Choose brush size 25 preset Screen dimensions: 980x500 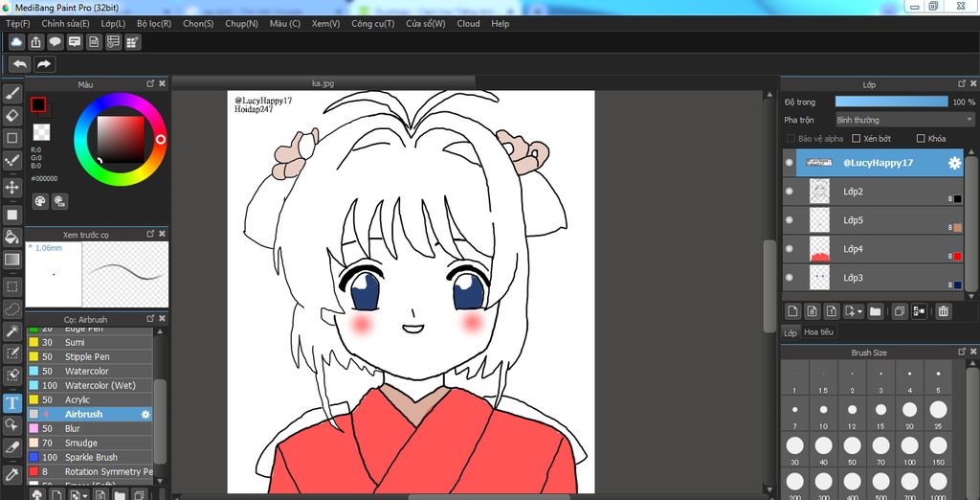click(x=938, y=410)
